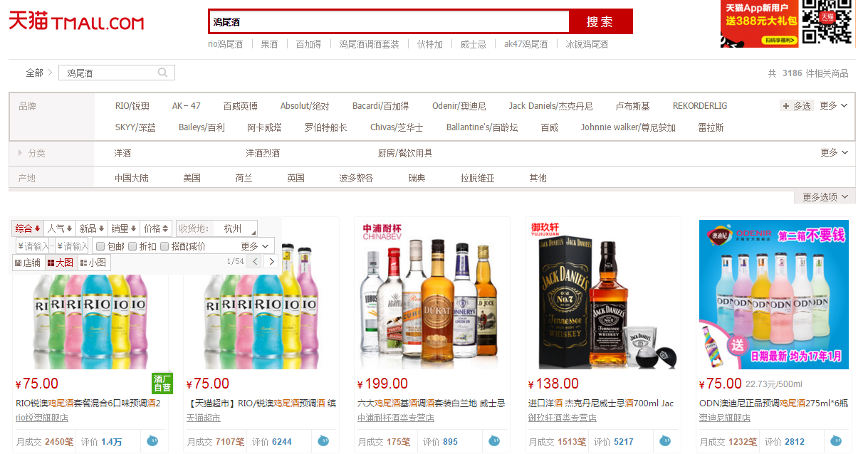Viewport: 868px width, 454px height.
Task: Open product title 六大鸡尾酒基酒调酒套装
Action: (432, 403)
